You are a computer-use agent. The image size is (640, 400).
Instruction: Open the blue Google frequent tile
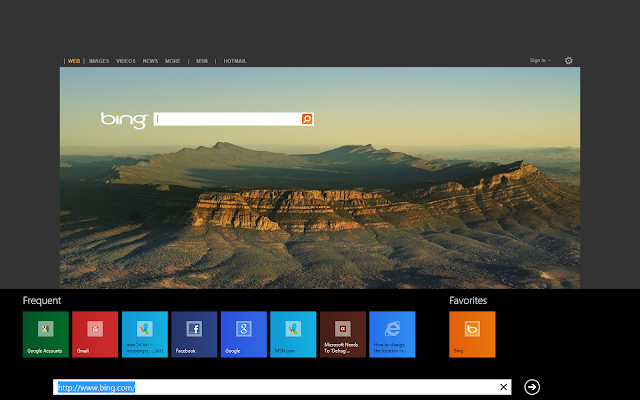pyautogui.click(x=244, y=334)
